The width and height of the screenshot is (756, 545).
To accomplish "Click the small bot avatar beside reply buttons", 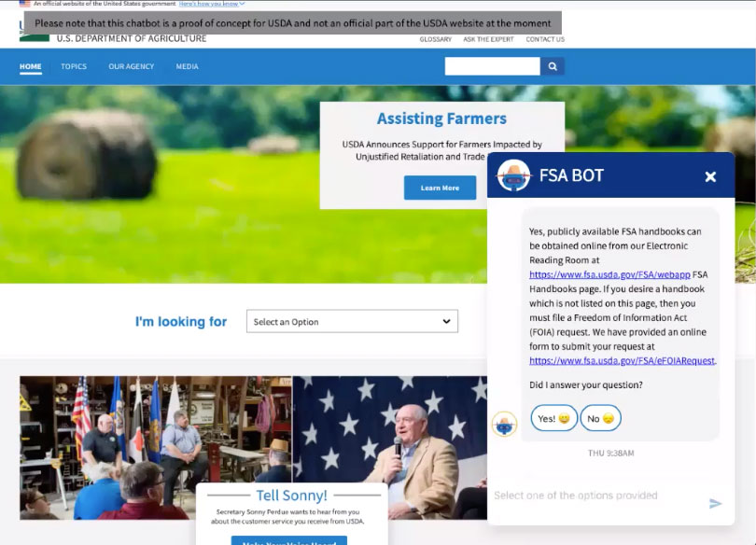I will tap(504, 424).
